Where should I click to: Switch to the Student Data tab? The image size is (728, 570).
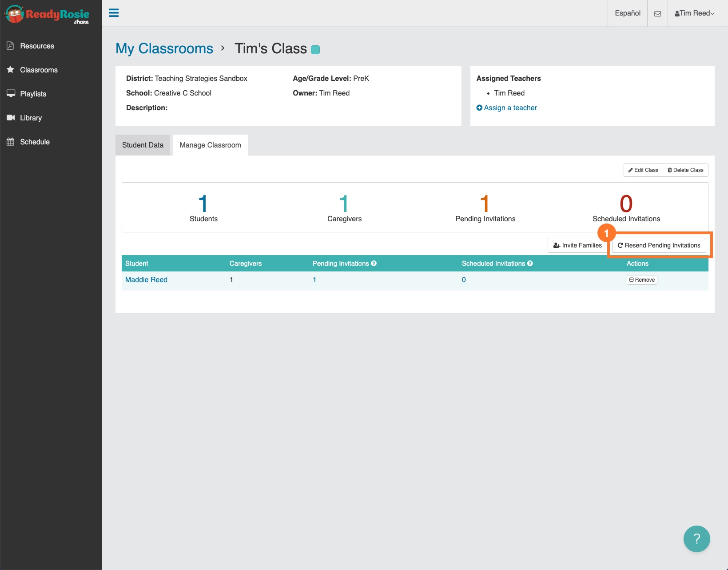(x=143, y=145)
